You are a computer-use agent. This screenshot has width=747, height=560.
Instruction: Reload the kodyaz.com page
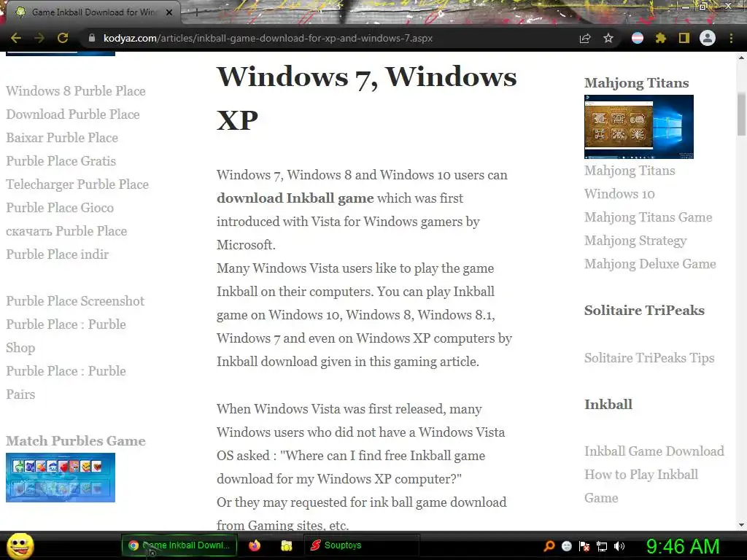63,38
